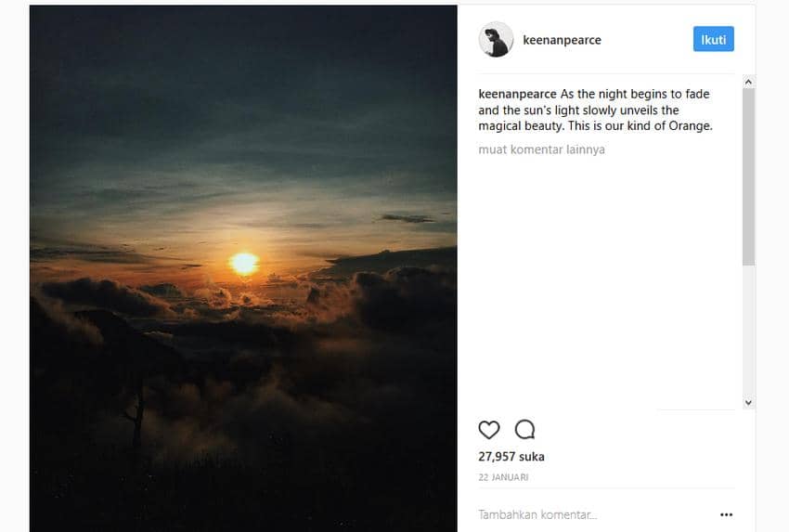Click the scrollbar up arrow
Screen dimensions: 789x532
(x=748, y=82)
